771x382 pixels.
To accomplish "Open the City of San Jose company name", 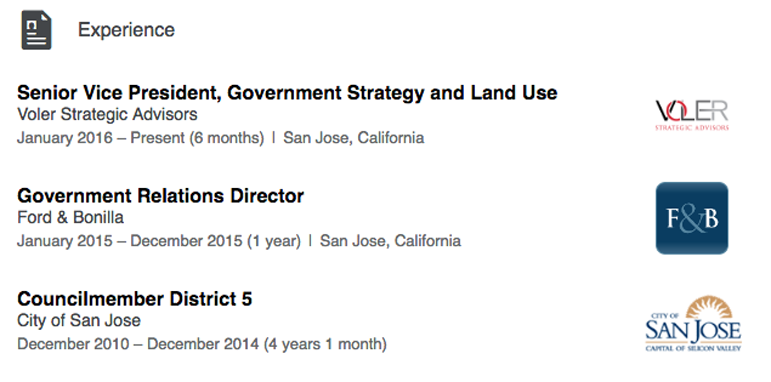I will [79, 321].
